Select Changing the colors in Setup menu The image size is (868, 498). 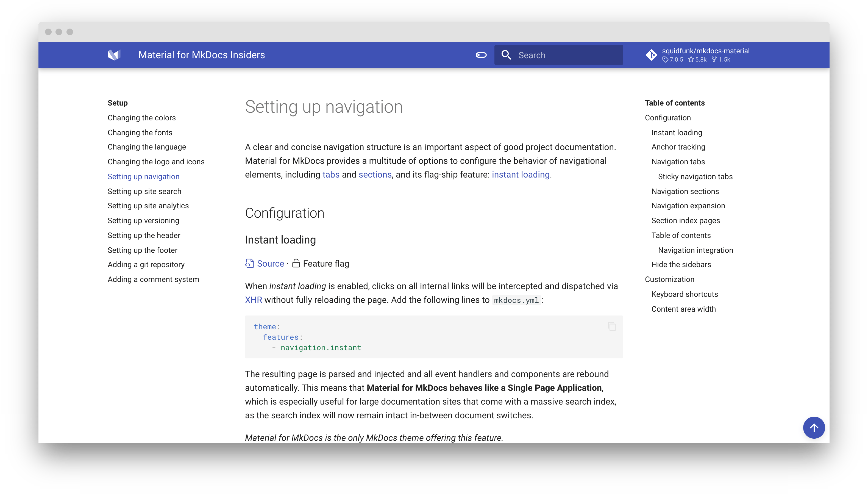point(141,118)
